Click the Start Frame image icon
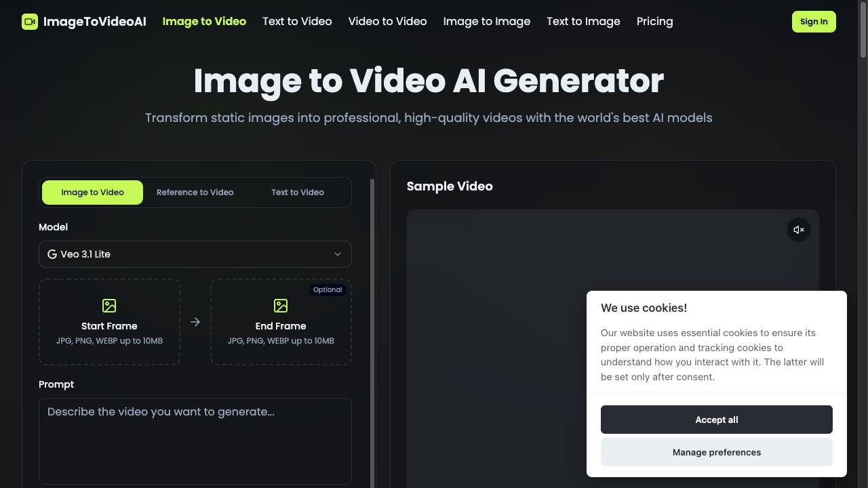This screenshot has width=868, height=488. click(109, 306)
